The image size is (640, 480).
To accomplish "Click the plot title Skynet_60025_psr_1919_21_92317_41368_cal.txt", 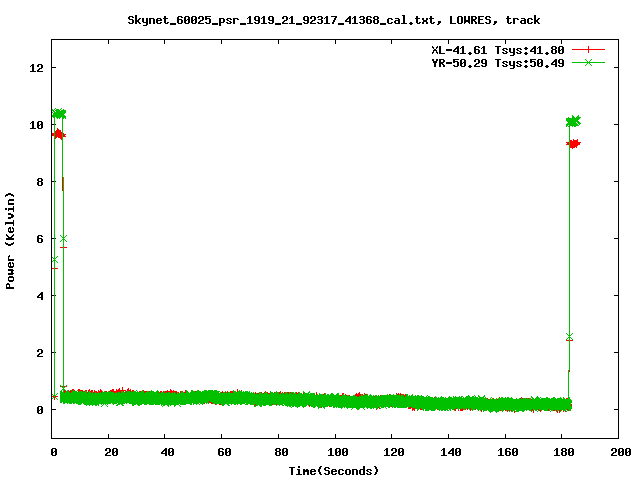I will 281,20.
